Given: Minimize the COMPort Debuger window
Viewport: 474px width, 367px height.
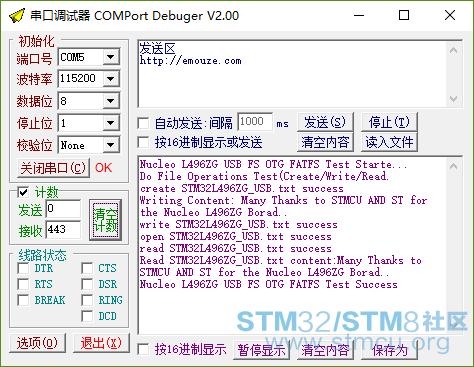Looking at the screenshot, I should (359, 15).
